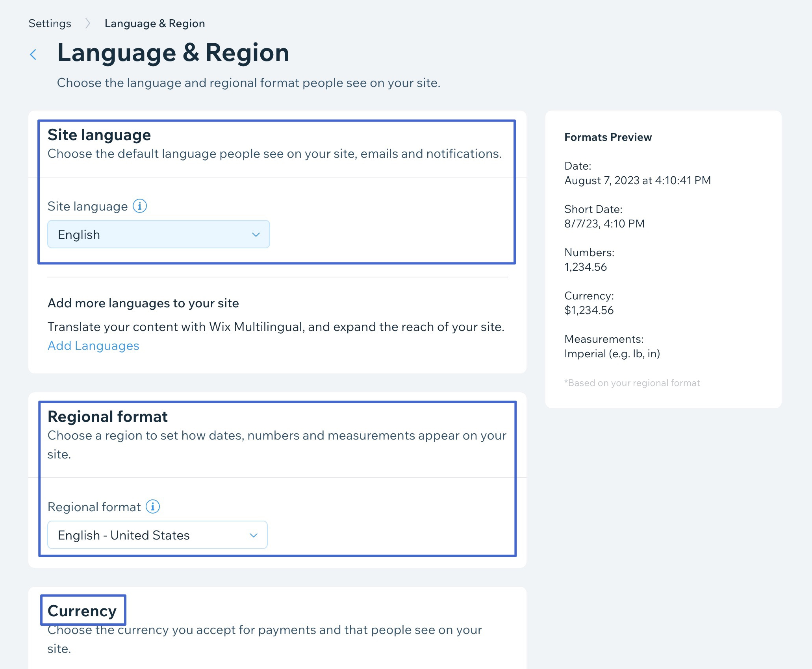
Task: Click the Currency preview value $1,234.56
Action: (589, 310)
